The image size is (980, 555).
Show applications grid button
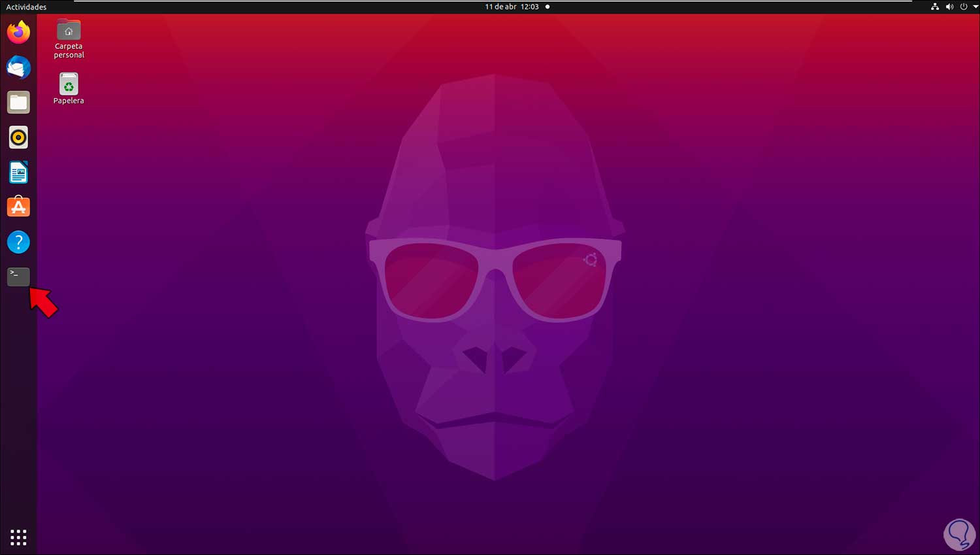click(18, 537)
